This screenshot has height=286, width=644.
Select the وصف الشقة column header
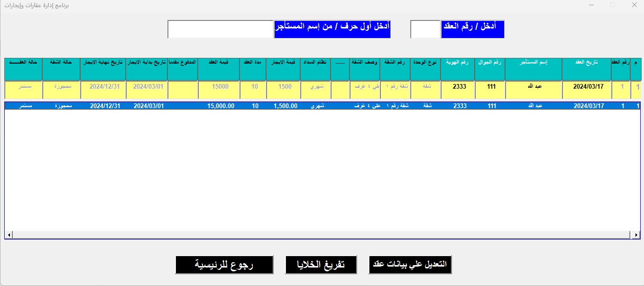[x=365, y=69]
